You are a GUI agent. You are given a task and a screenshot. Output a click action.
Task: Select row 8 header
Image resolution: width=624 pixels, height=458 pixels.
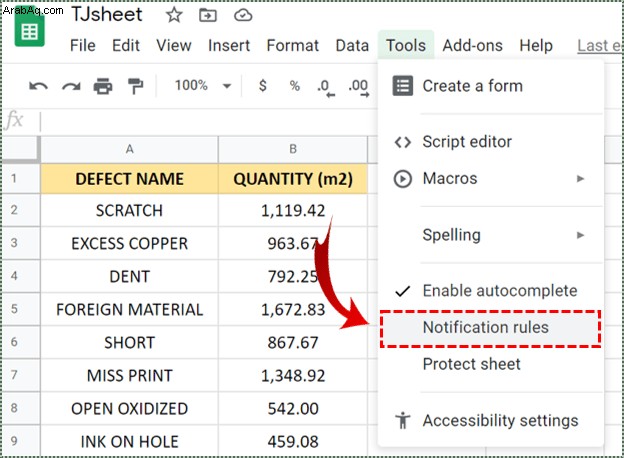20,408
